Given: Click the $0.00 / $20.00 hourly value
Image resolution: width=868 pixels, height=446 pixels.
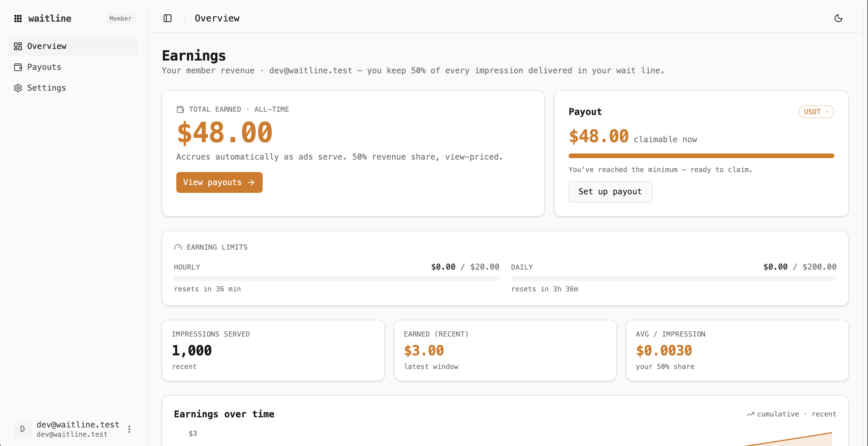Looking at the screenshot, I should 465,267.
